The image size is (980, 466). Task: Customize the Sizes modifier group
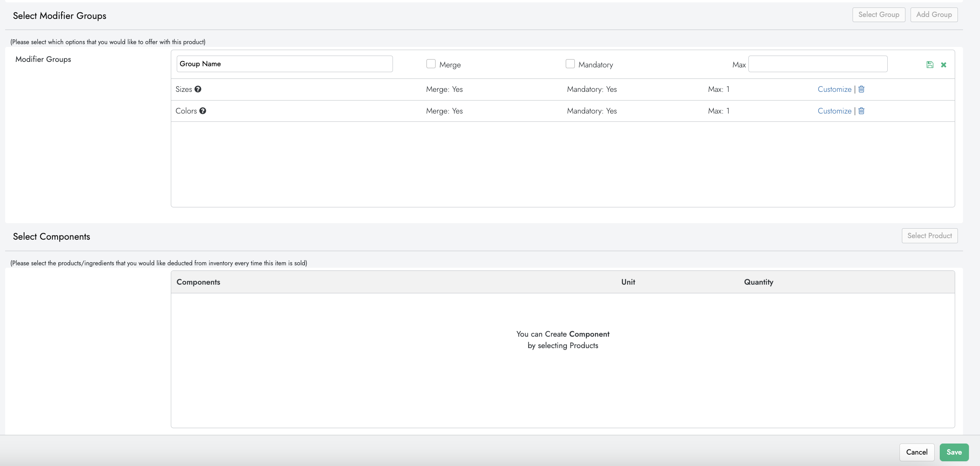click(x=834, y=89)
